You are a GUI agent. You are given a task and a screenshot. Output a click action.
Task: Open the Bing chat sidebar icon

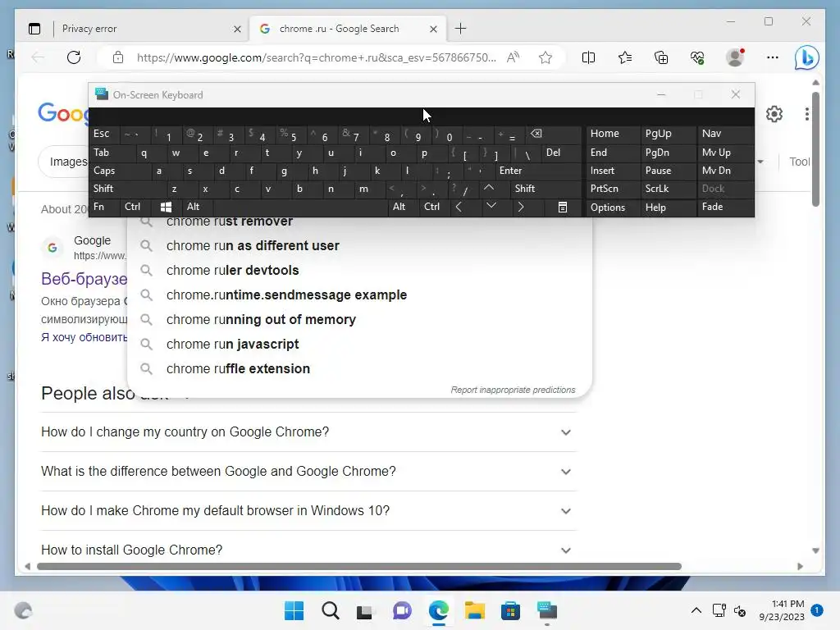806,58
